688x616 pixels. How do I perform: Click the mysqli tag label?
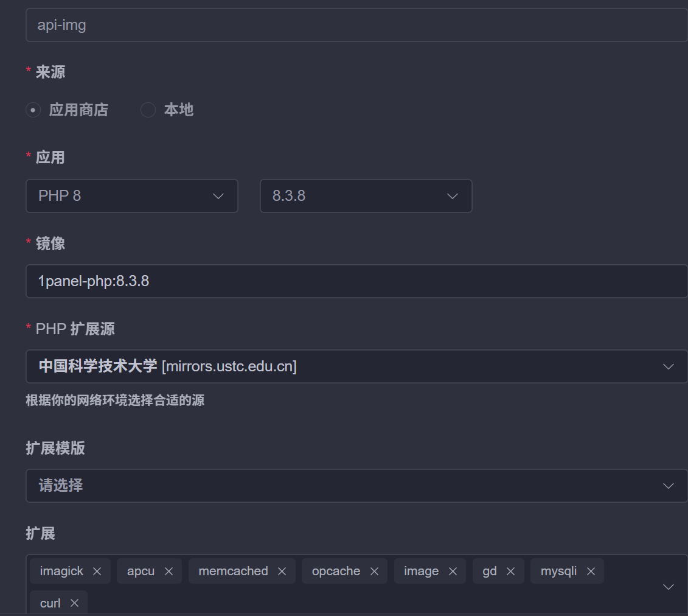[x=558, y=571]
